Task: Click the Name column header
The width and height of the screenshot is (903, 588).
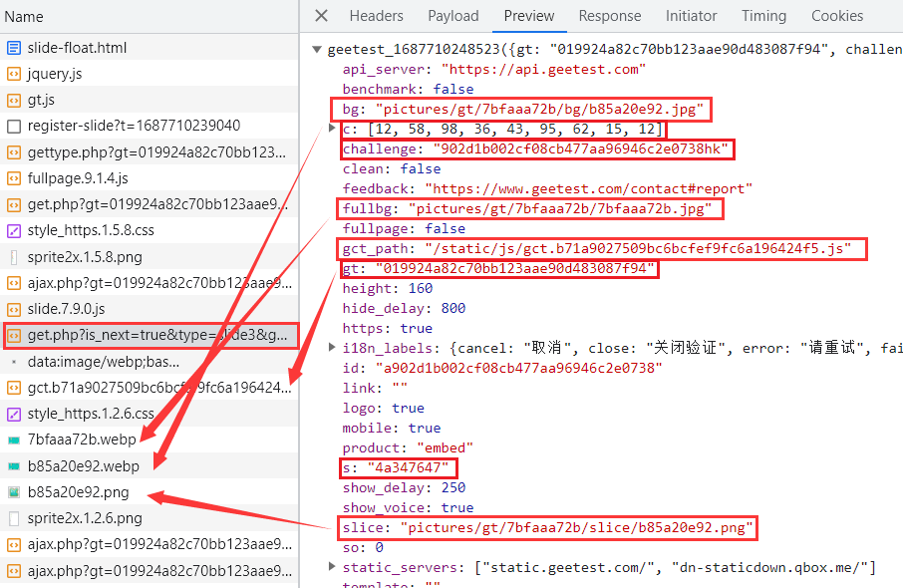Action: coord(24,17)
